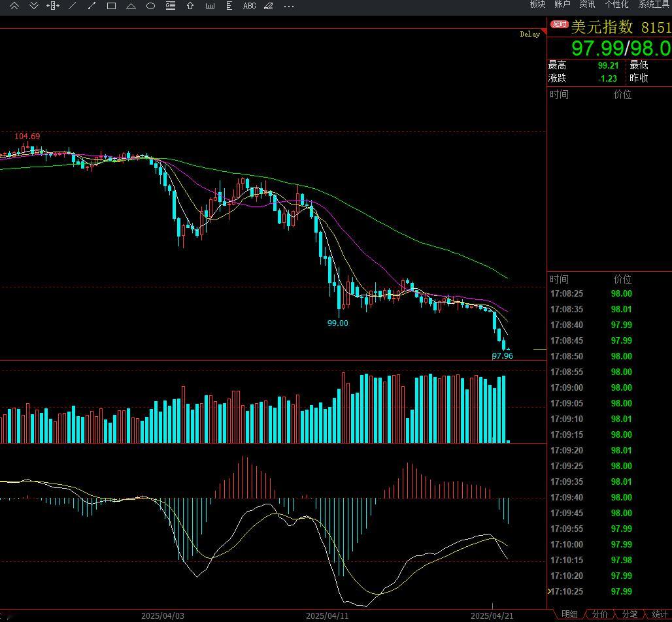The width and height of the screenshot is (672, 622).
Task: Select the 17:09:10 tick row
Action: (609, 419)
